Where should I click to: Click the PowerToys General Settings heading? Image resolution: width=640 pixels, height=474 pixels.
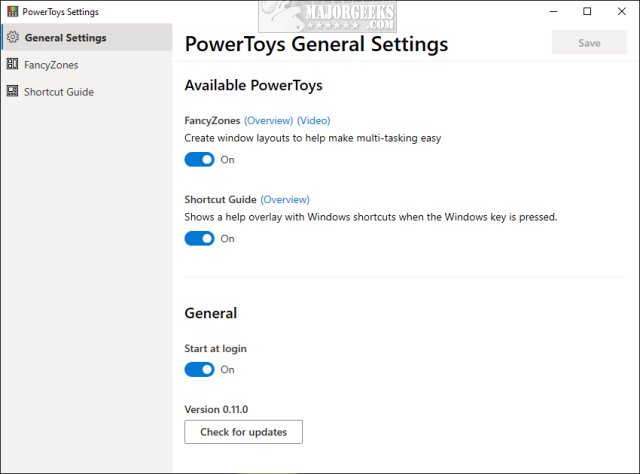pos(316,44)
